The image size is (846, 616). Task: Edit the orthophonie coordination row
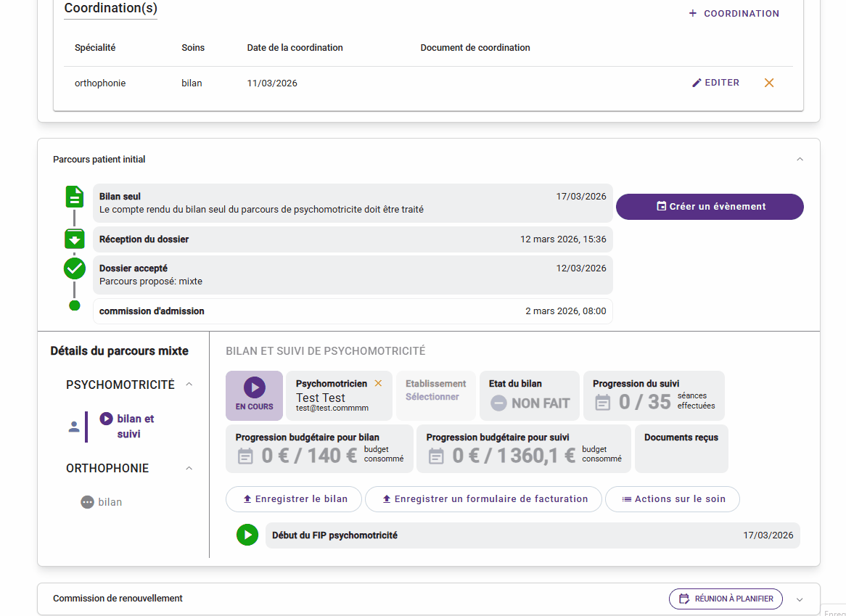(715, 83)
